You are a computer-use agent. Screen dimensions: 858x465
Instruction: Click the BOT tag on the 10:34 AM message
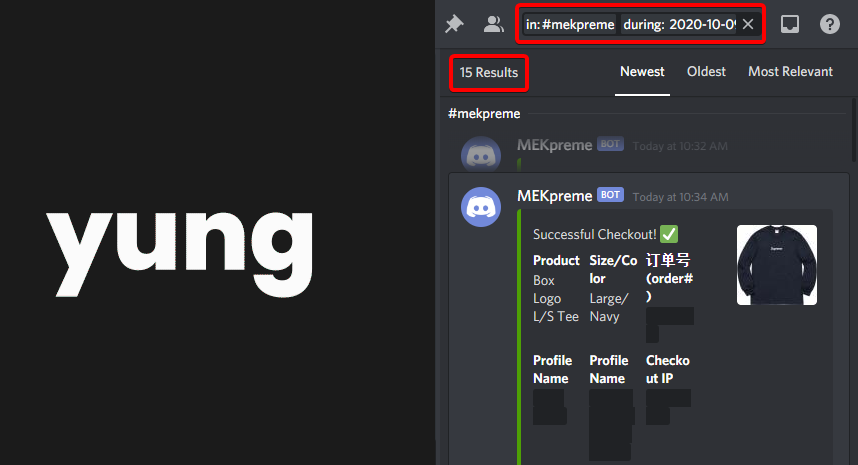pos(610,195)
